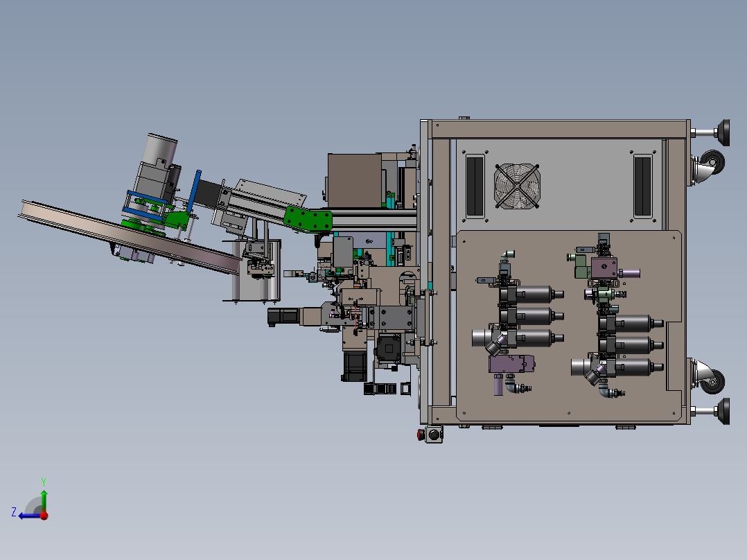The width and height of the screenshot is (747, 560).
Task: Select the cooling fan grille on the cabinet
Action: tap(517, 186)
